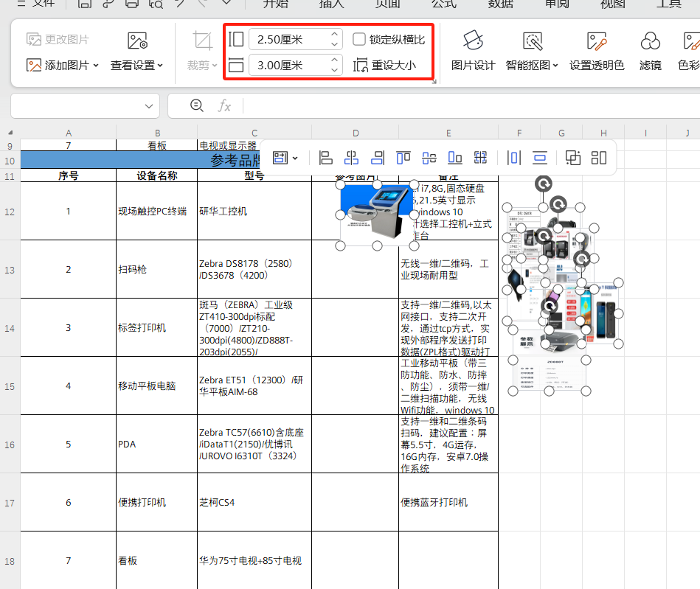Click Reset Size (重设大小)
700x589 pixels.
pyautogui.click(x=385, y=66)
